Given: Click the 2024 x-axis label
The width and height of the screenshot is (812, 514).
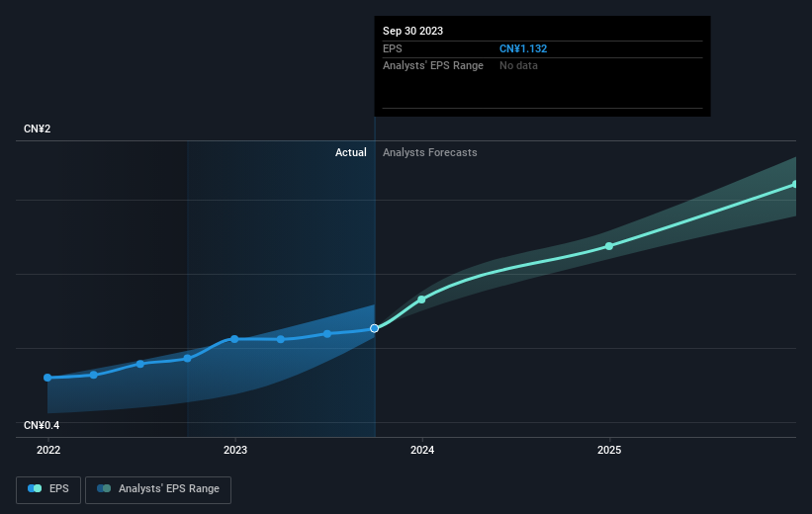Looking at the screenshot, I should point(422,450).
